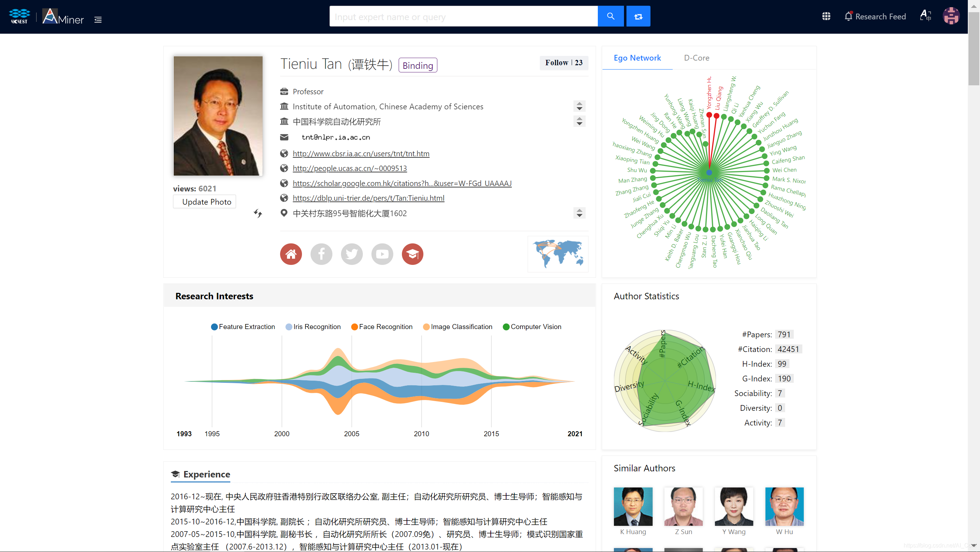Open the Google Scholar citations link
Image resolution: width=980 pixels, height=552 pixels.
click(402, 183)
